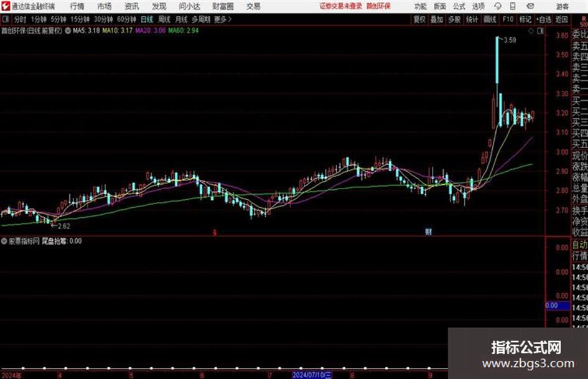Click the 标记 mark button
This screenshot has width=588, height=379.
pyautogui.click(x=525, y=19)
